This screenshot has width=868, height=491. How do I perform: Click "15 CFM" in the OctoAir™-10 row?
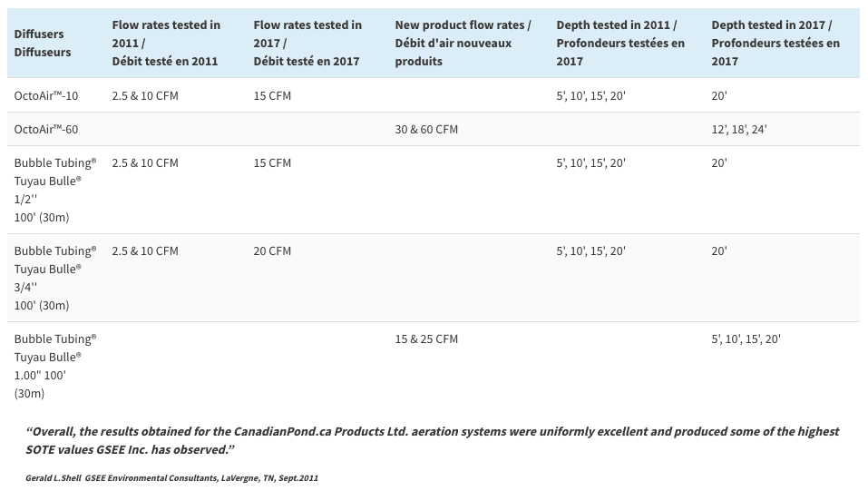click(272, 95)
